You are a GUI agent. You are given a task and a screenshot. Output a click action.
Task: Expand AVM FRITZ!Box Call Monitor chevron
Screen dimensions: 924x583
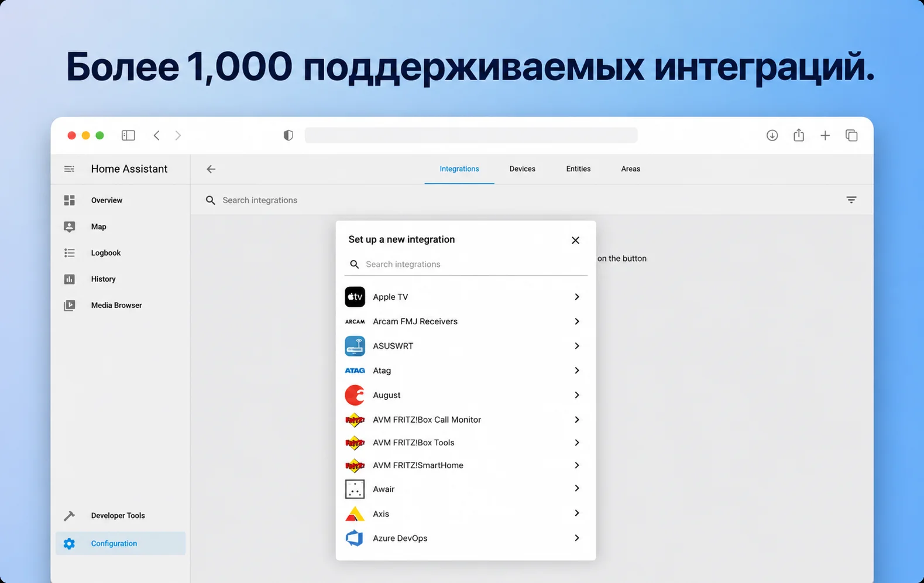click(577, 420)
